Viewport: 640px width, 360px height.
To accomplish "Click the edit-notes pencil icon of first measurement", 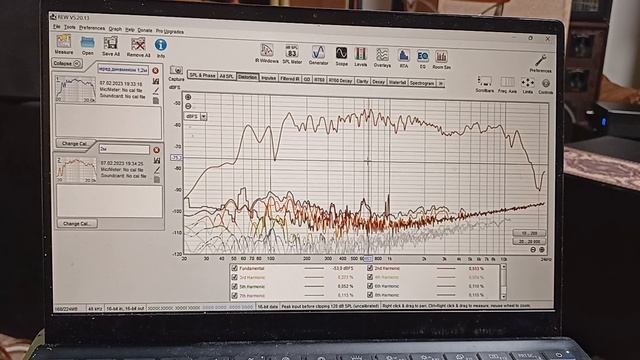I will tap(156, 91).
